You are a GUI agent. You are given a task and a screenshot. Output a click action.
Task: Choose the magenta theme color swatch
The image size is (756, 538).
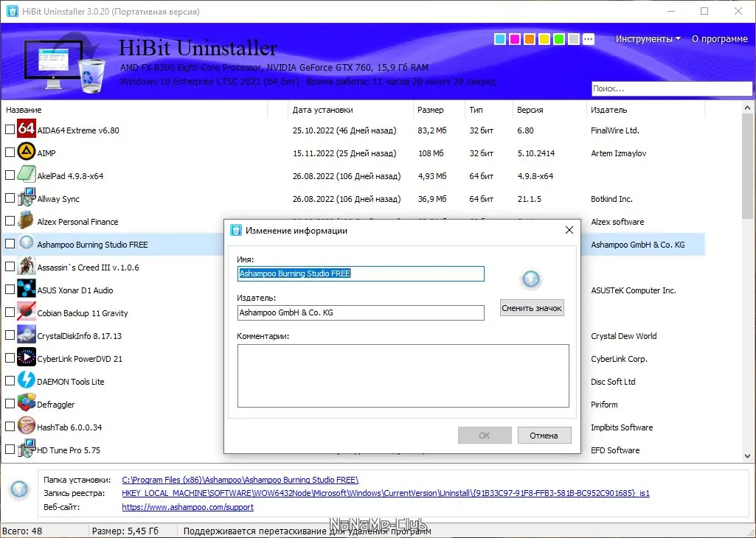(x=514, y=39)
